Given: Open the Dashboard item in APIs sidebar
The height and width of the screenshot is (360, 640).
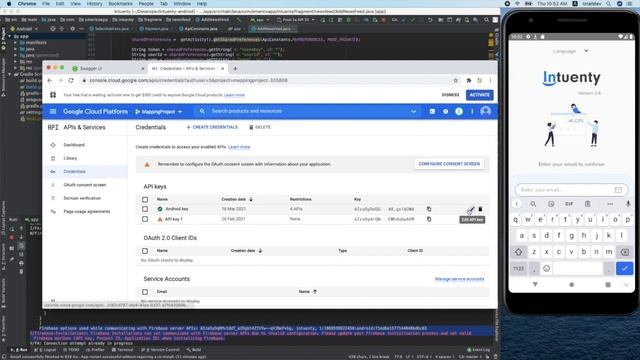Looking at the screenshot, I should coord(74,145).
